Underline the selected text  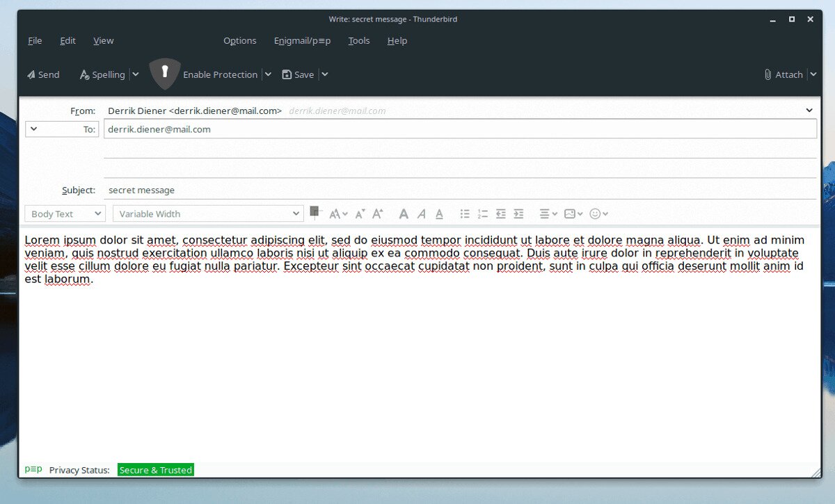point(439,213)
